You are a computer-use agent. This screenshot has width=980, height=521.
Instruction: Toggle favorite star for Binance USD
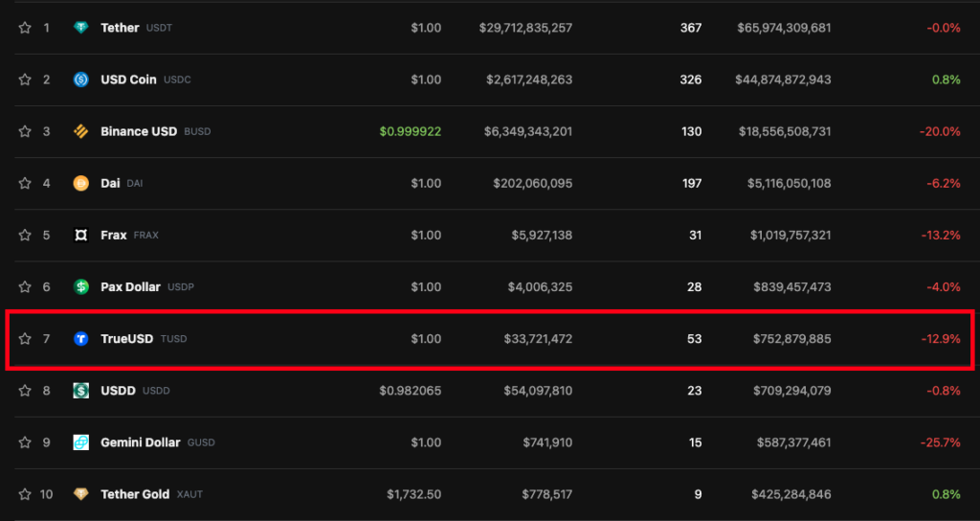click(x=25, y=131)
